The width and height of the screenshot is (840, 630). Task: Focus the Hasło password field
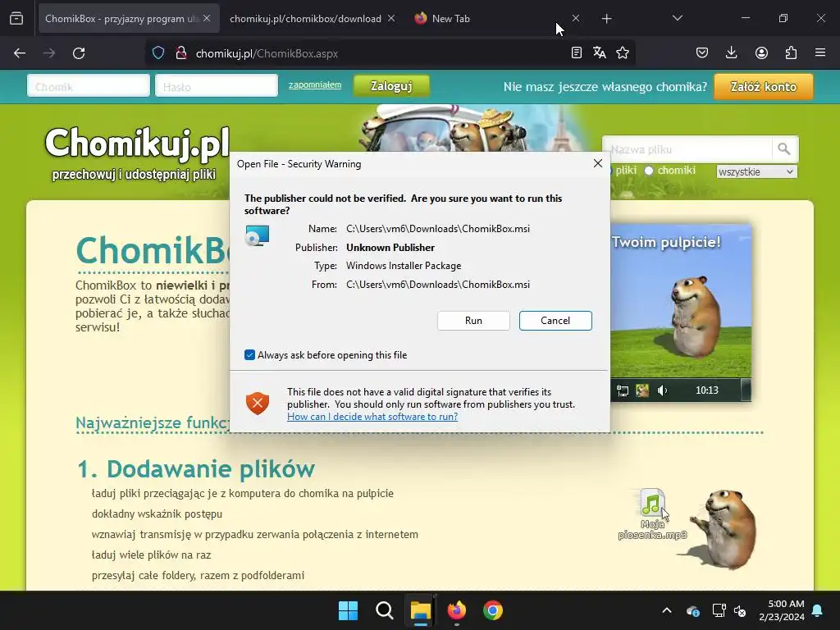click(x=217, y=85)
